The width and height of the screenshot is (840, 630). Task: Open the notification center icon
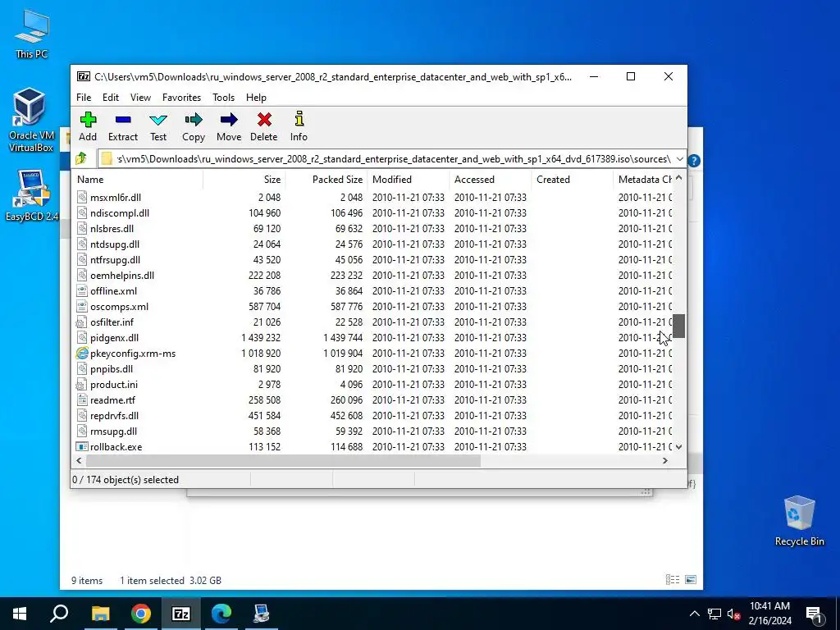click(814, 614)
